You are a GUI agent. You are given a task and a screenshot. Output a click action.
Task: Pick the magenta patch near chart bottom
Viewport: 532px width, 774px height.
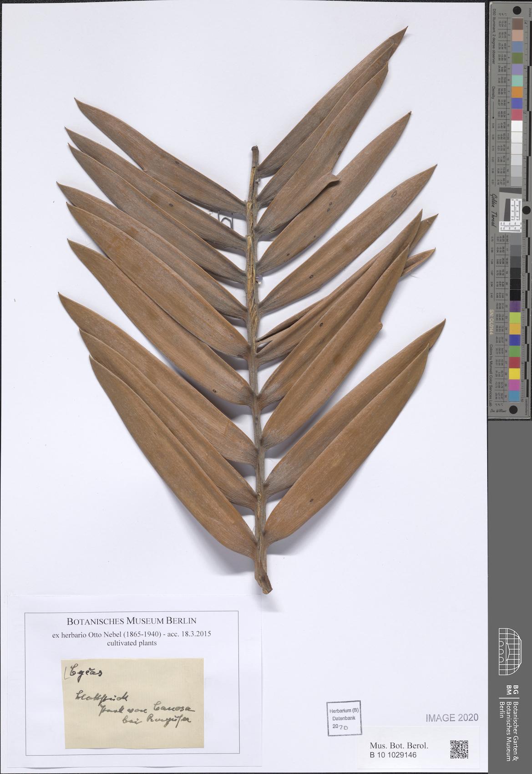518,385
